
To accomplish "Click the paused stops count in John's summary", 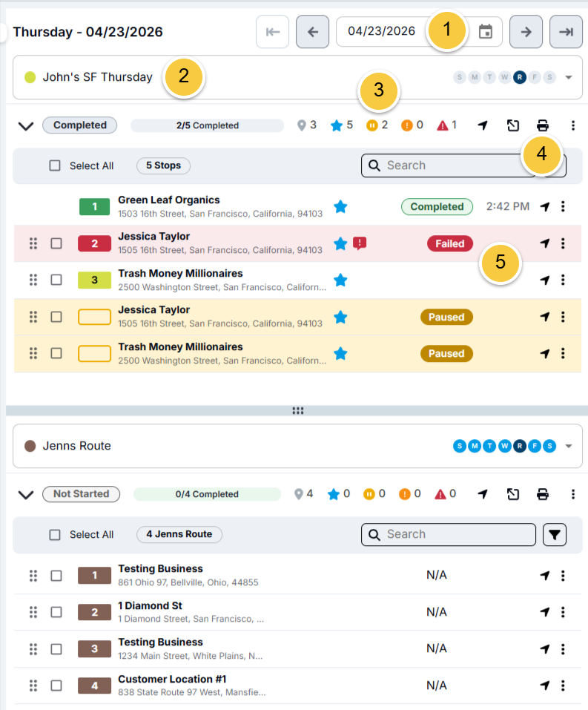I will tap(377, 125).
